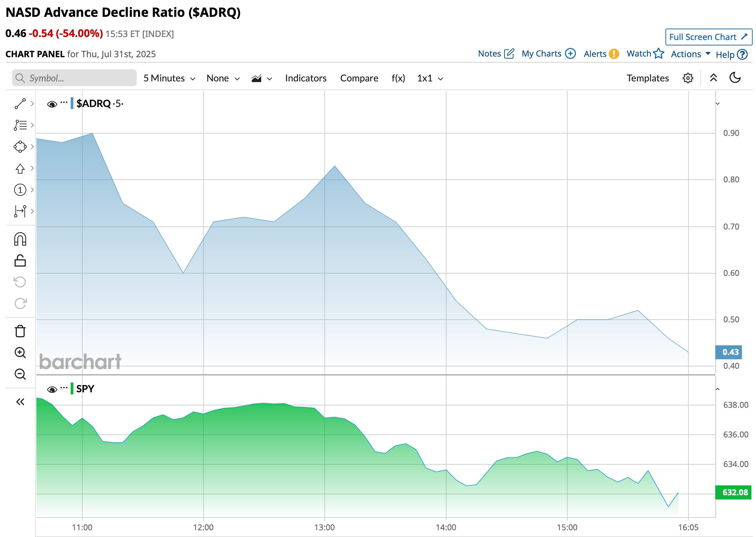
Task: Select the line drawing tool
Action: pyautogui.click(x=20, y=104)
